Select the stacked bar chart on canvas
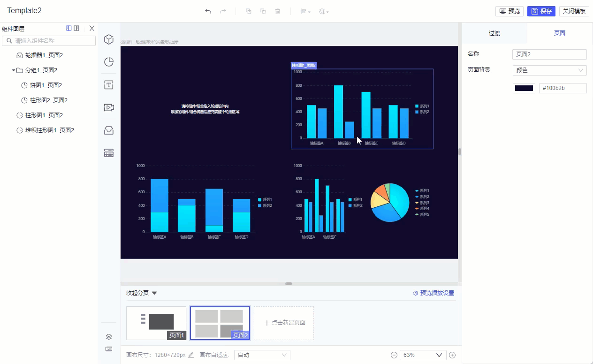593x364 pixels. [205, 202]
